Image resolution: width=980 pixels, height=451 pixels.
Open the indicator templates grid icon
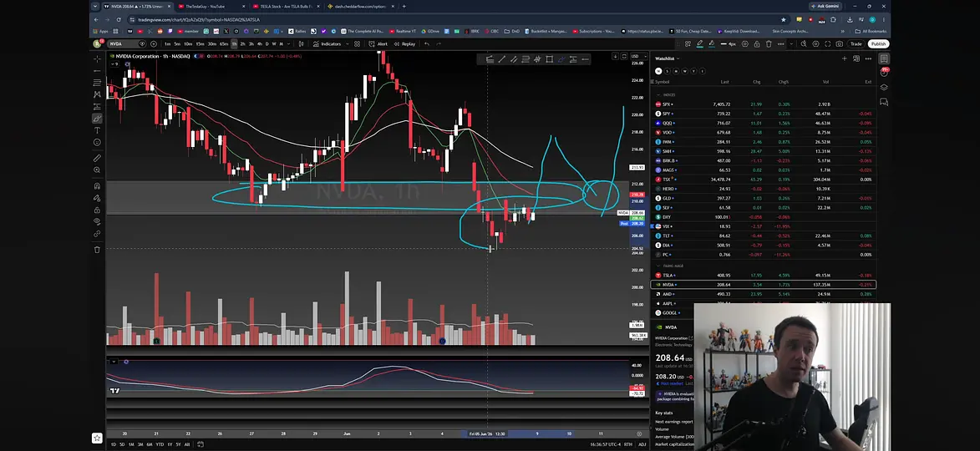click(357, 43)
